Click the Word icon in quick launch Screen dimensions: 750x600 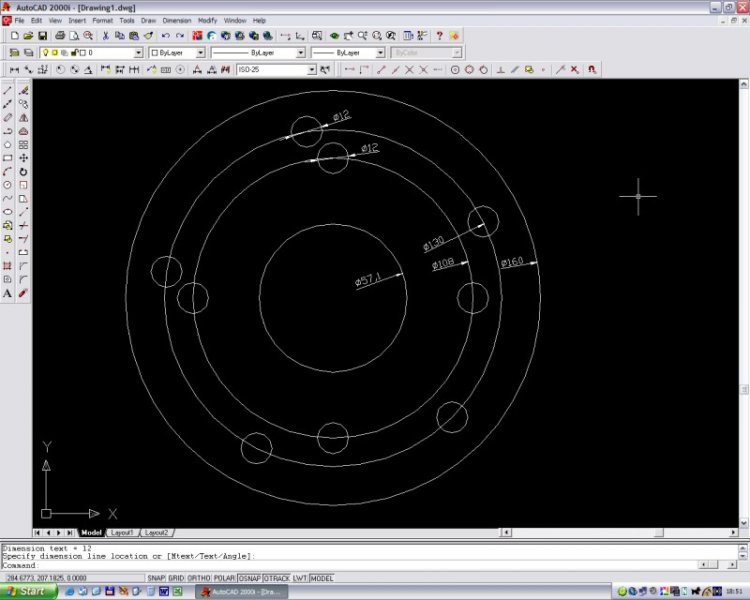tap(164, 592)
